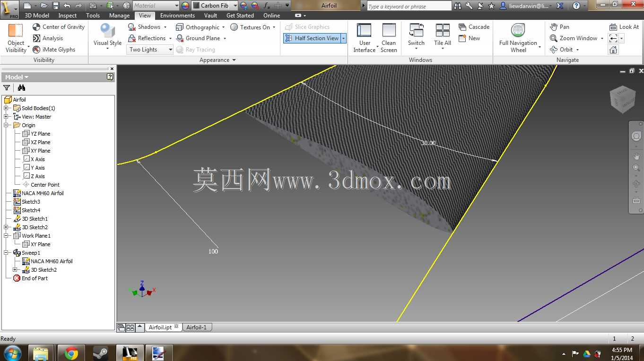Click the ViewCube in the viewport
The width and height of the screenshot is (644, 361).
(622, 99)
